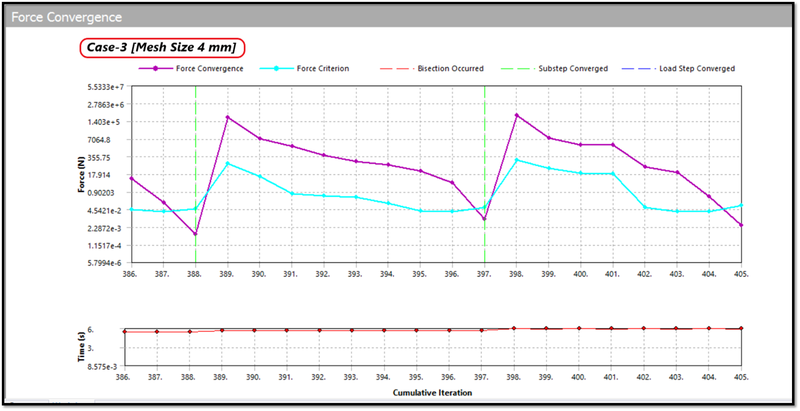Click the Force Convergence panel title
Screen dimensions: 800x411
66,17
